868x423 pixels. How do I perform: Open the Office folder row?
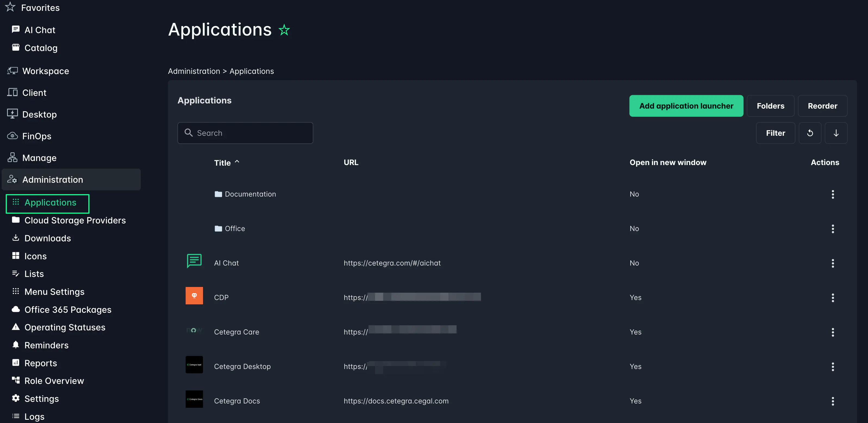pos(512,229)
